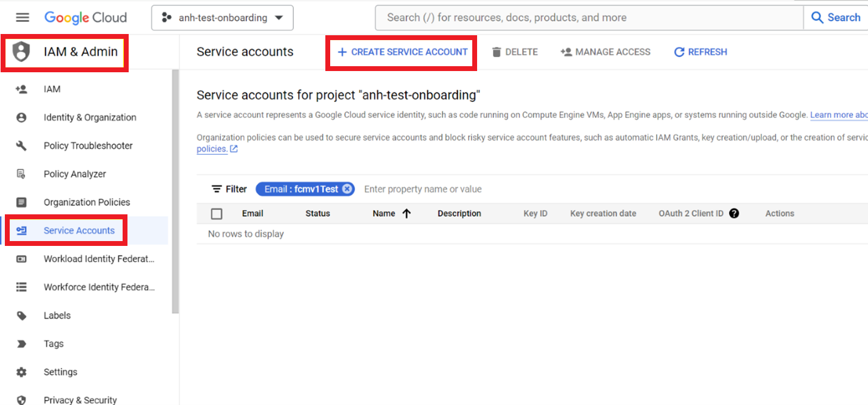868x405 pixels.
Task: Click the No rows to display message
Action: pyautogui.click(x=246, y=234)
